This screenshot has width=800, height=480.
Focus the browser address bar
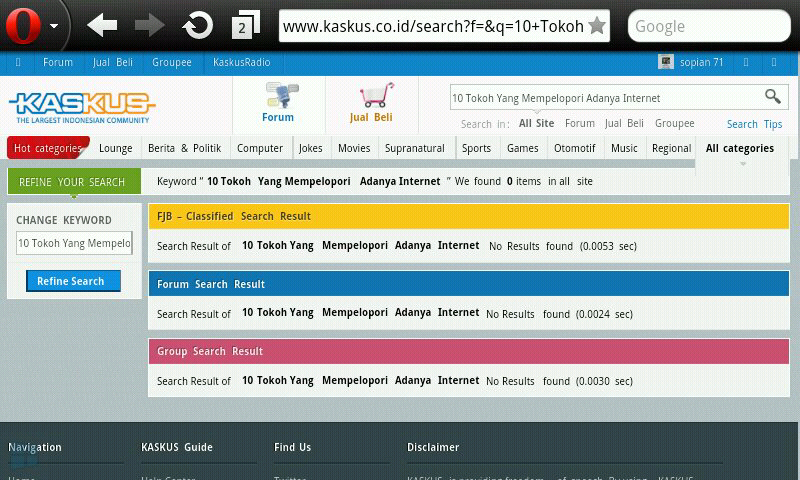coord(444,26)
